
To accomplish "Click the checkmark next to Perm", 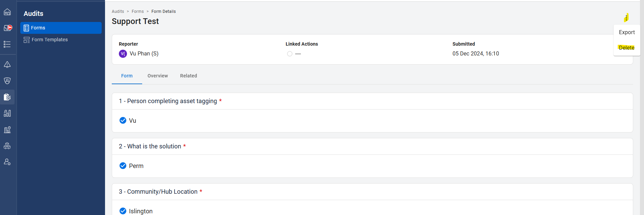I will (123, 166).
